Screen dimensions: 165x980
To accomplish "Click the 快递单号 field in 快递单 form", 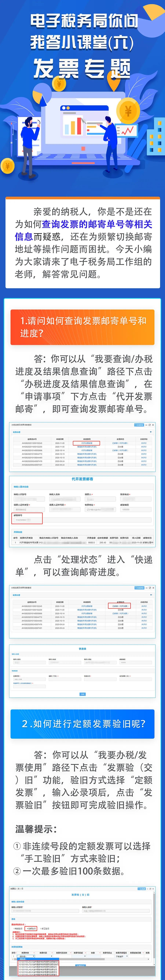I will point(29,686).
